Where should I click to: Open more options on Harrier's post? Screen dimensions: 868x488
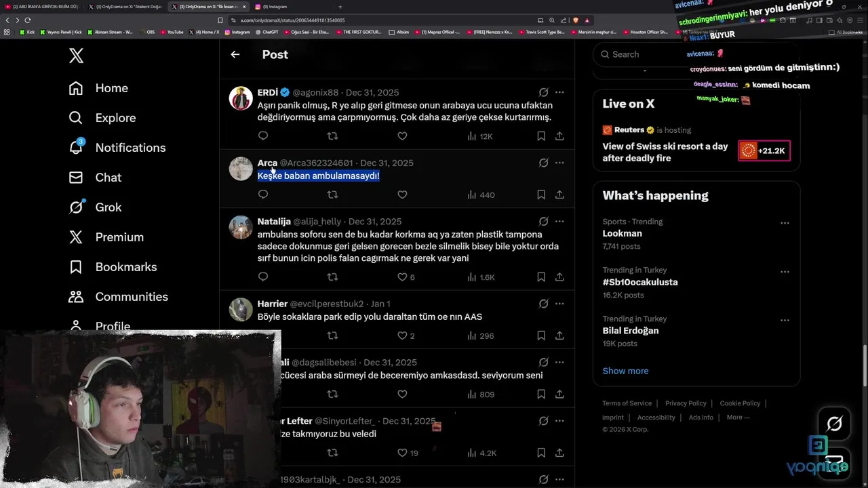pyautogui.click(x=559, y=304)
